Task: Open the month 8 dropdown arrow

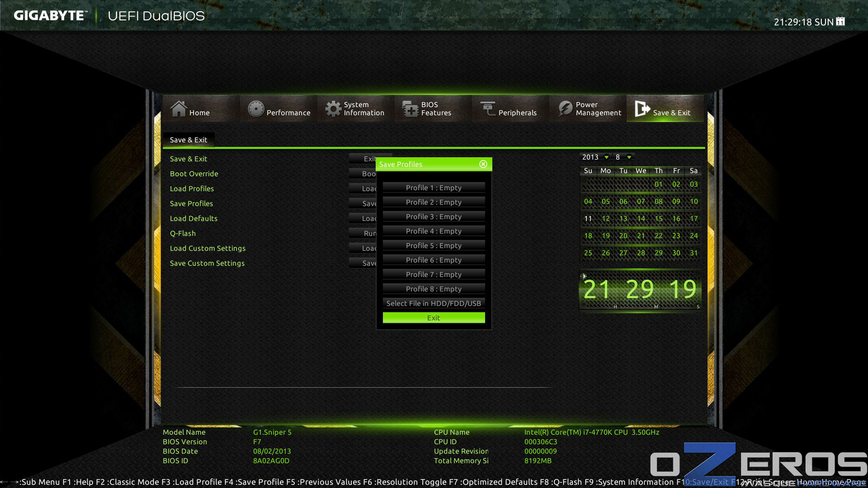Action: [629, 157]
